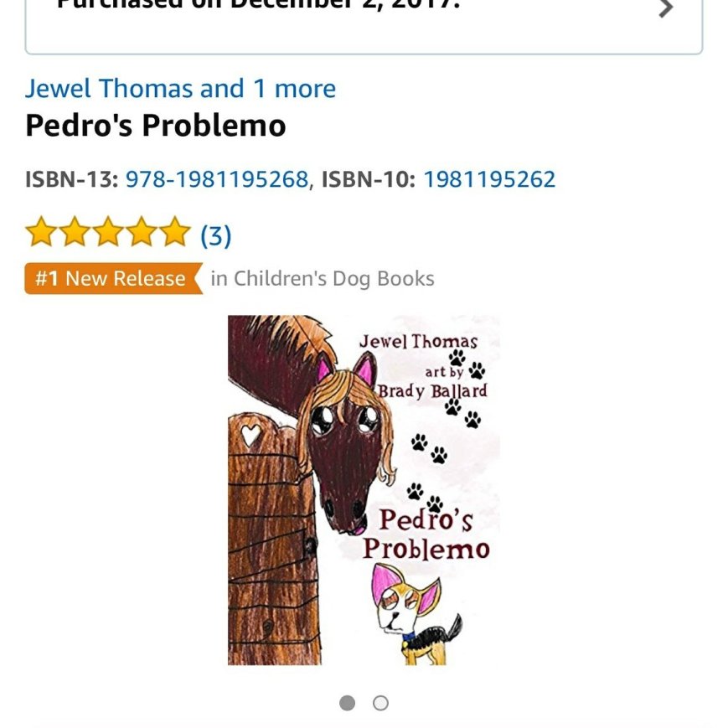Click the #1 New Release badge
The image size is (728, 728).
click(x=114, y=279)
